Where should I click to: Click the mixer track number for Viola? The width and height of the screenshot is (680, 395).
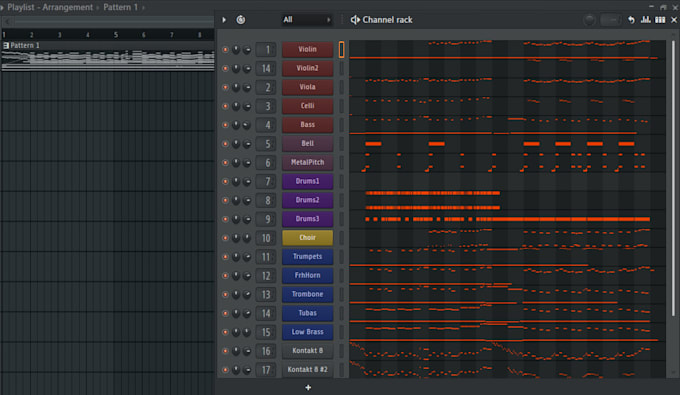(x=266, y=87)
